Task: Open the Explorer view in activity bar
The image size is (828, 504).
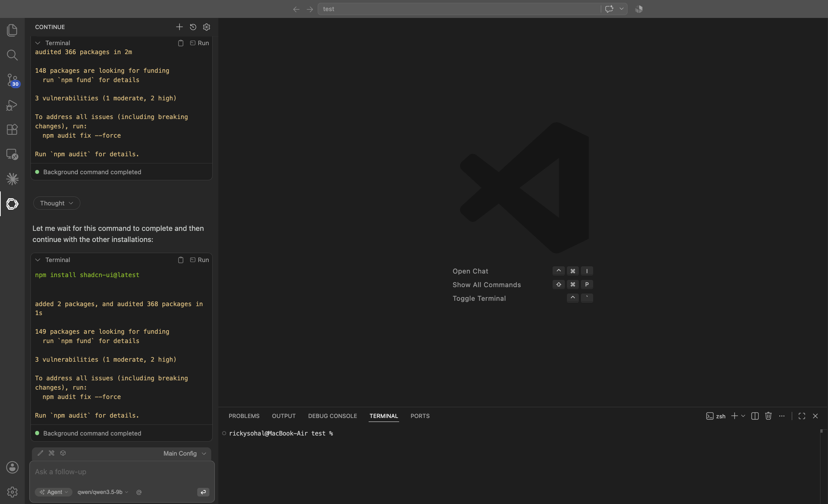Action: [12, 30]
